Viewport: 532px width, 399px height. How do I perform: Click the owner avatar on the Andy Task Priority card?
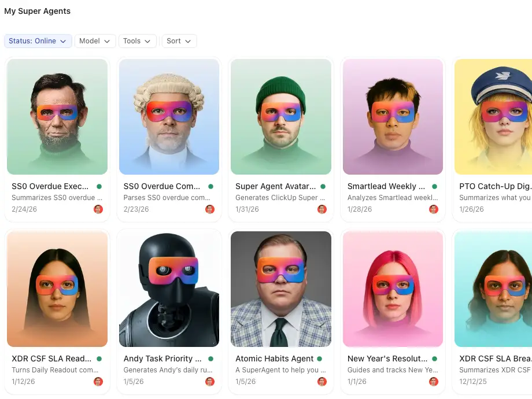210,382
